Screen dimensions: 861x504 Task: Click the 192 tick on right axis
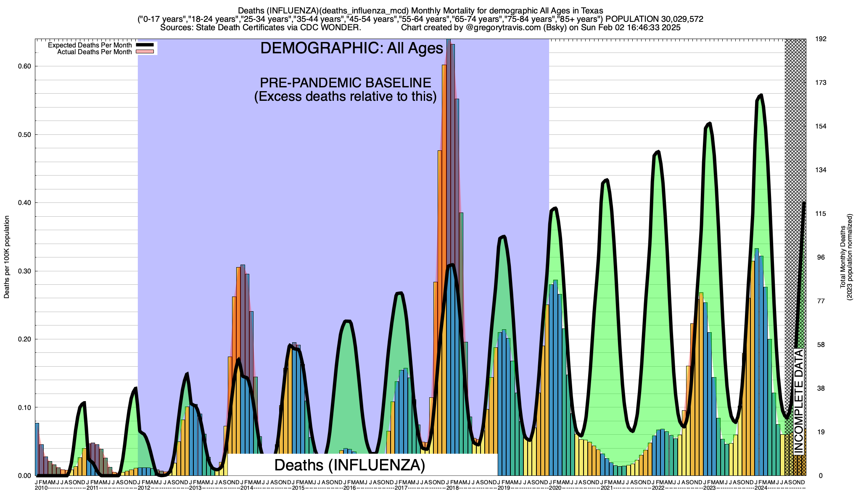pos(821,39)
